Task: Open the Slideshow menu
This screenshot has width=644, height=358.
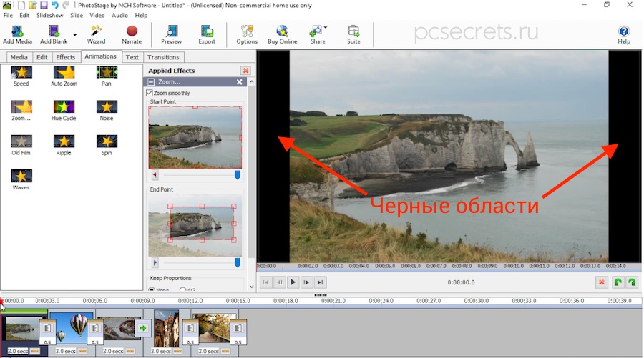Action: point(49,15)
